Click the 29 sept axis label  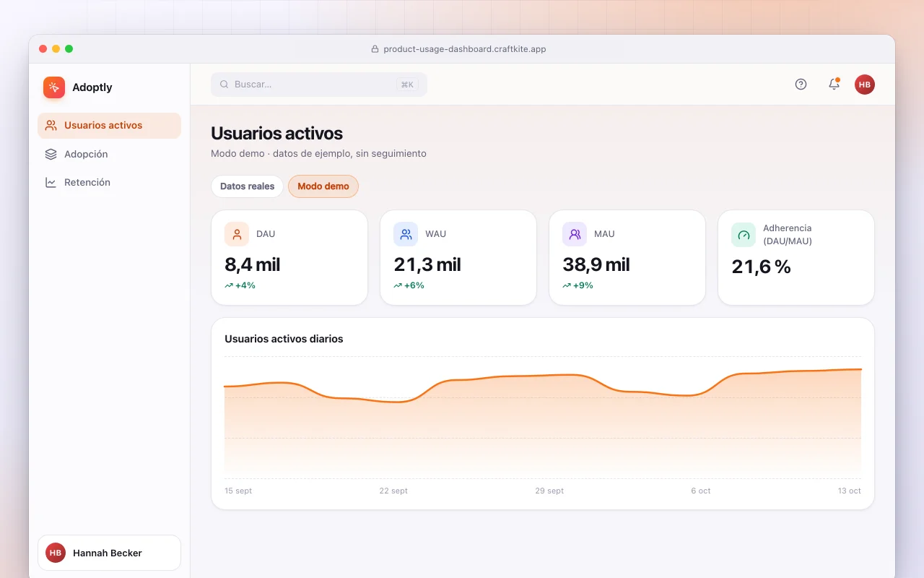tap(549, 491)
